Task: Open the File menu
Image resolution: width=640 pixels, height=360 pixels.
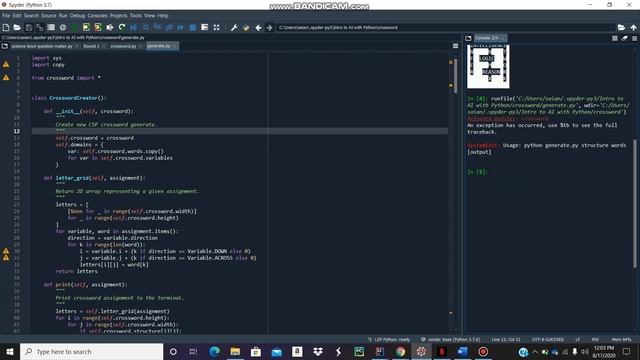Action: pyautogui.click(x=6, y=16)
